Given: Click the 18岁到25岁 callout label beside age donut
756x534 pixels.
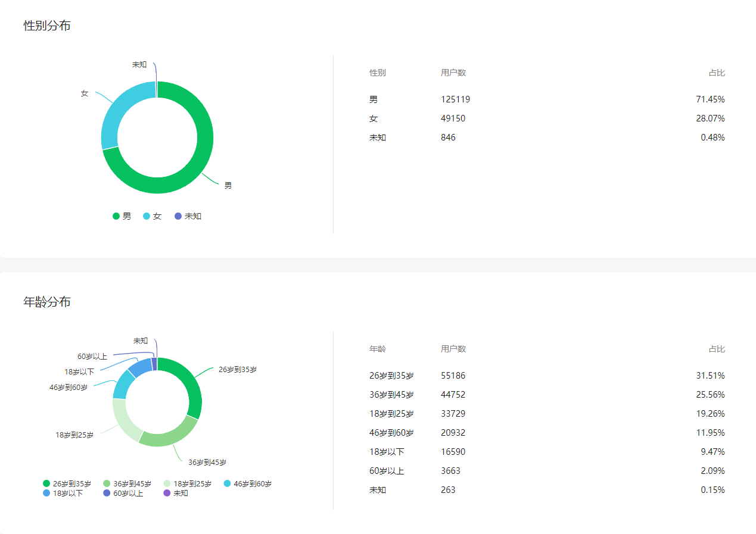Looking at the screenshot, I should pyautogui.click(x=74, y=435).
